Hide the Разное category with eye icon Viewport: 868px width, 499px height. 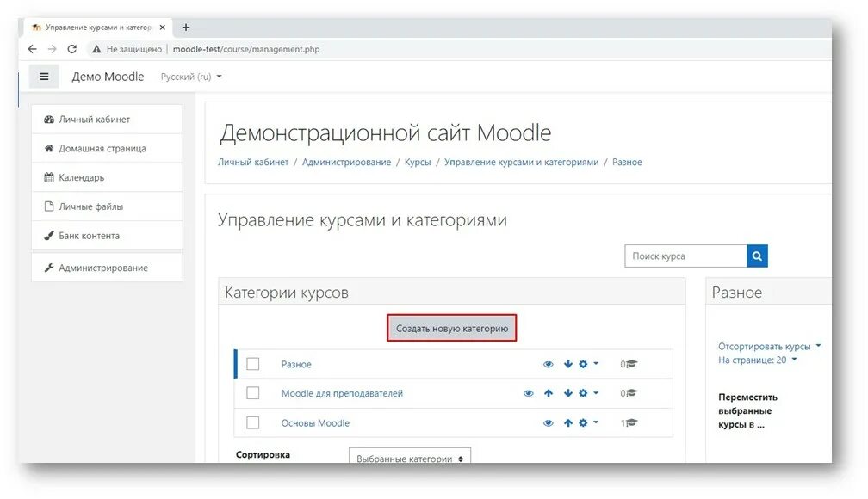coord(548,364)
